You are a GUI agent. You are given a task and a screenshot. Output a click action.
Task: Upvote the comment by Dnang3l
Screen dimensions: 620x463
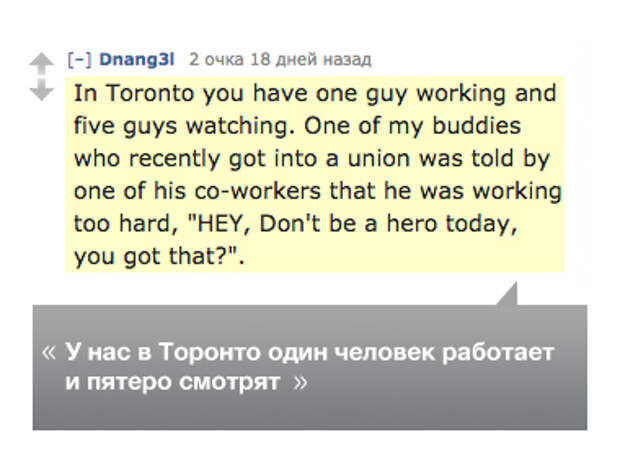pyautogui.click(x=42, y=62)
